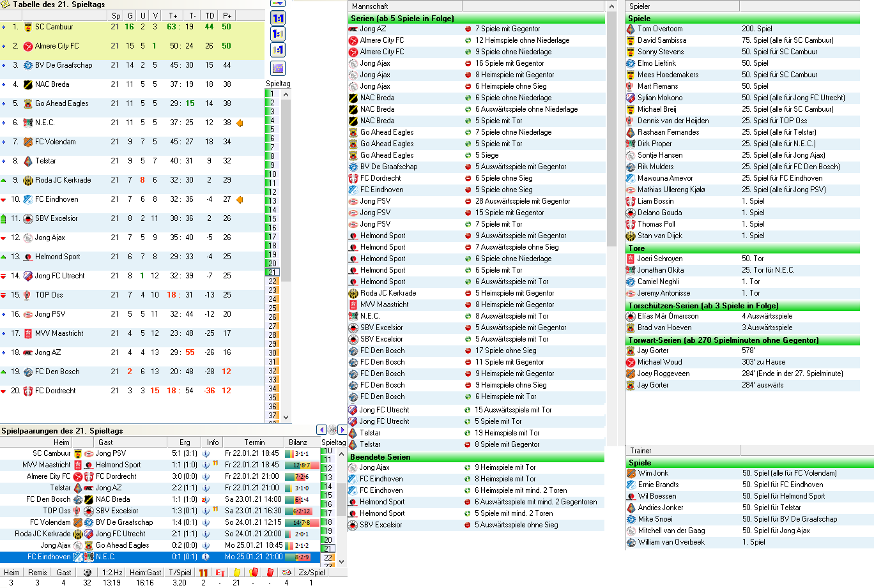
Task: Click the red card icon in statistics bar
Action: tap(270, 573)
